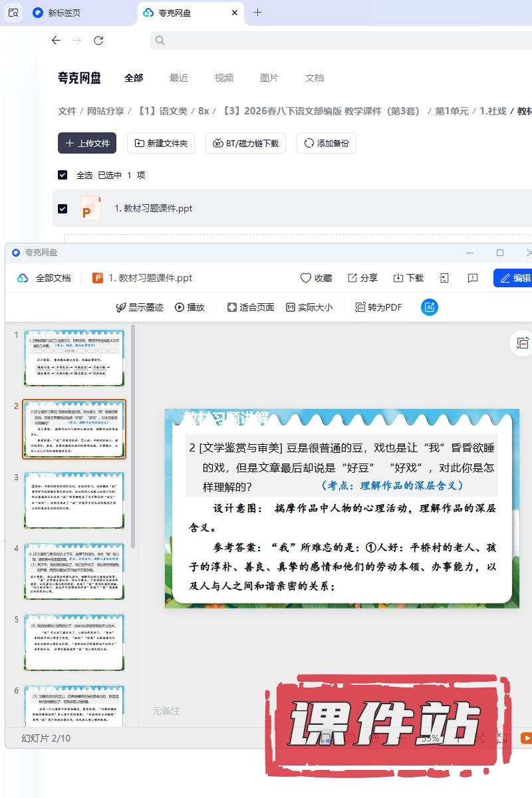Switch to the 视频 category tab
Image resolution: width=532 pixels, height=798 pixels.
pyautogui.click(x=224, y=78)
